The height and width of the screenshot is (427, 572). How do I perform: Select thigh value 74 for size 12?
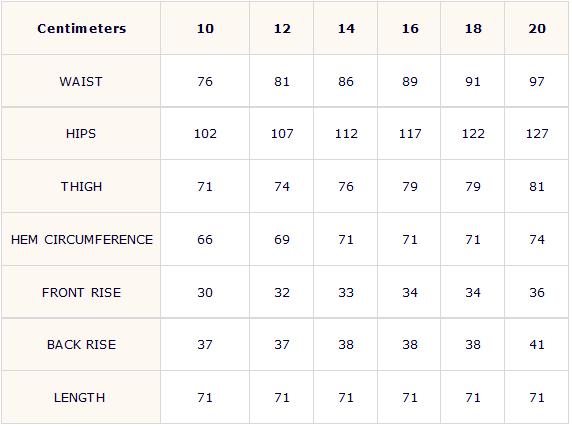282,187
